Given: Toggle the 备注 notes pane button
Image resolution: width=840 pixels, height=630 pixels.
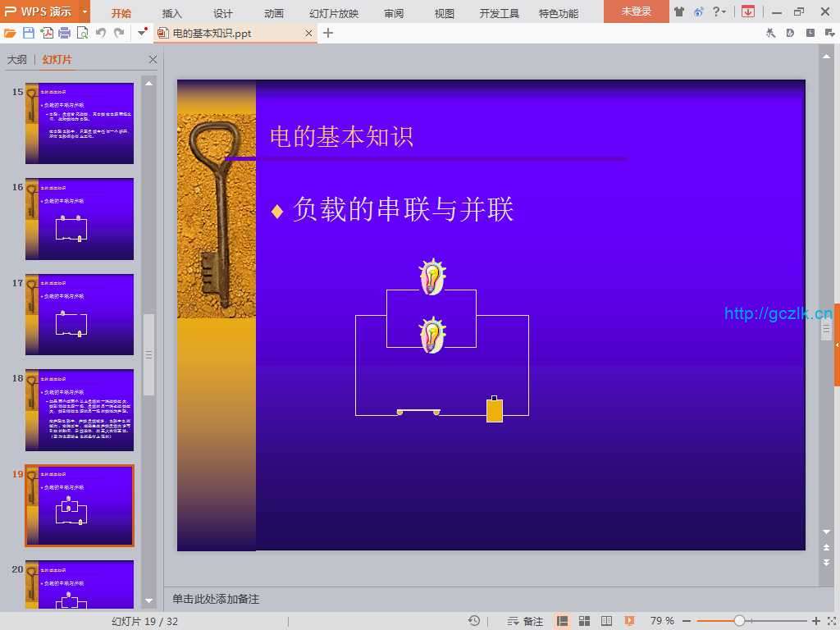Looking at the screenshot, I should pyautogui.click(x=525, y=621).
